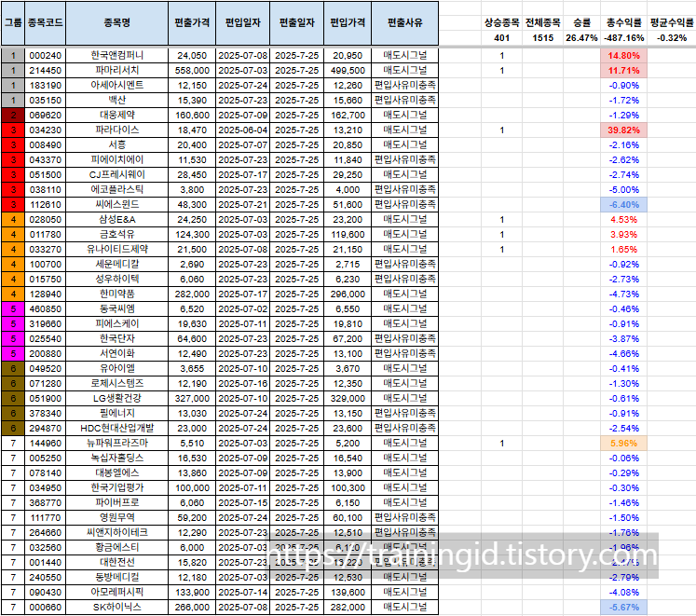
Task: Click the 평균수익률 header cell
Action: [672, 23]
